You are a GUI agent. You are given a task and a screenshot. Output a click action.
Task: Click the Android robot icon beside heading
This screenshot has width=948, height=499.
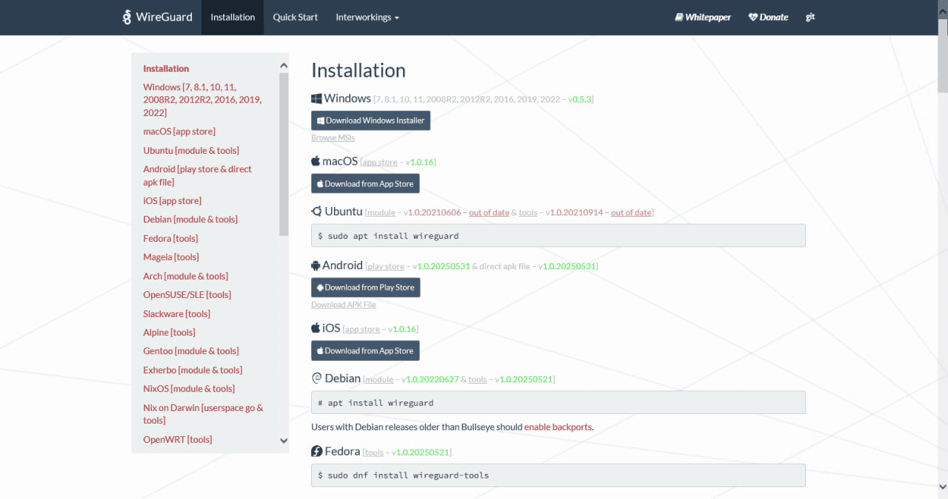(x=316, y=266)
